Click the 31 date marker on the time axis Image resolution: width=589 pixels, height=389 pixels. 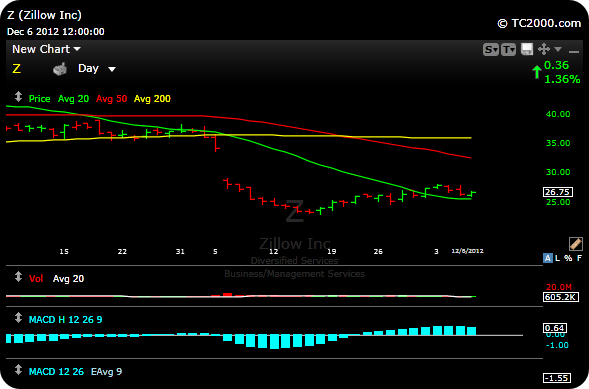(x=180, y=251)
